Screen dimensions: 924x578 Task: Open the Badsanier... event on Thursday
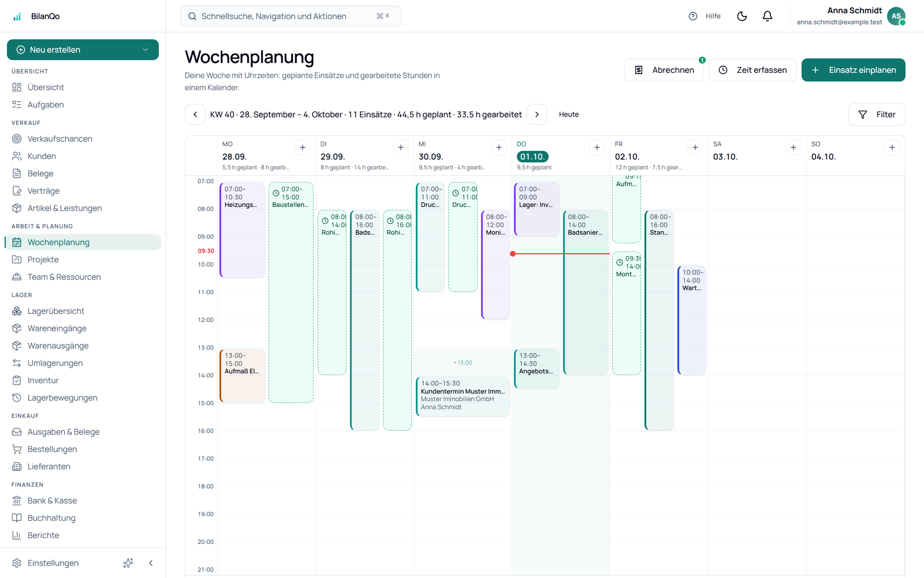click(586, 292)
